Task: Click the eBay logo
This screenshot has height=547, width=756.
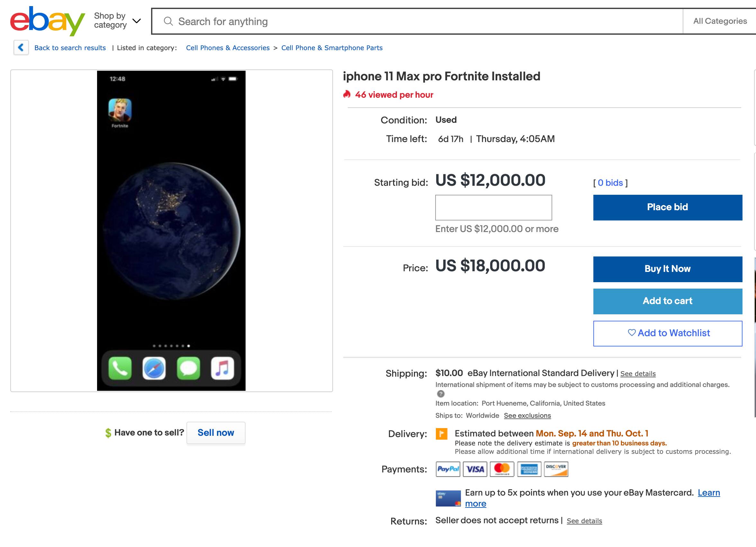Action: point(47,21)
